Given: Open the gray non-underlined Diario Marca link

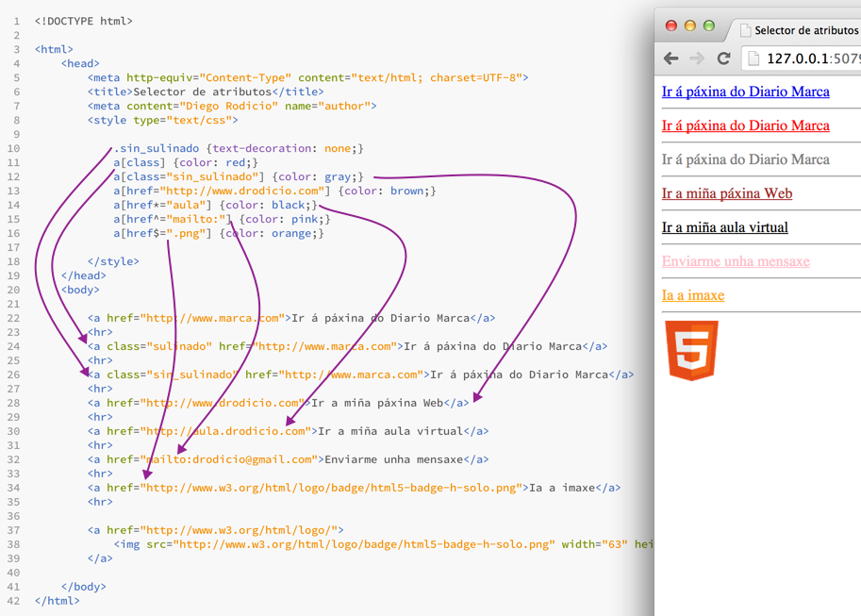Looking at the screenshot, I should pos(745,159).
